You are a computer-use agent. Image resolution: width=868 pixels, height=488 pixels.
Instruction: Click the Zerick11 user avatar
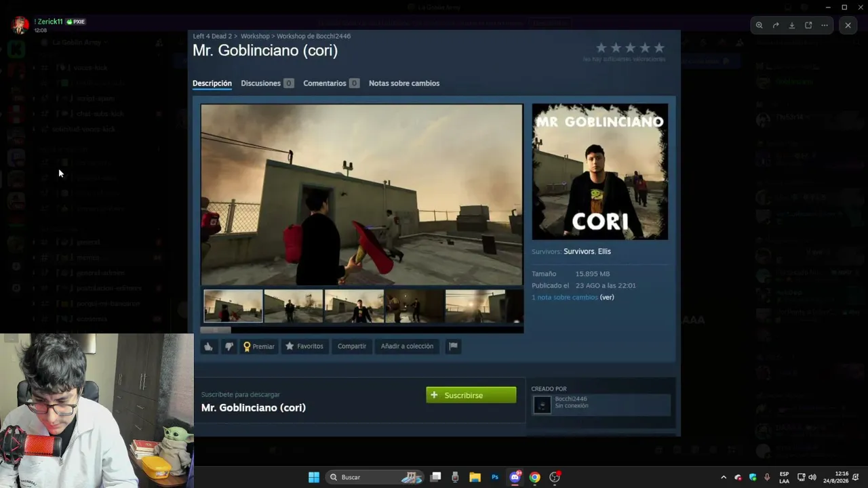(x=20, y=25)
